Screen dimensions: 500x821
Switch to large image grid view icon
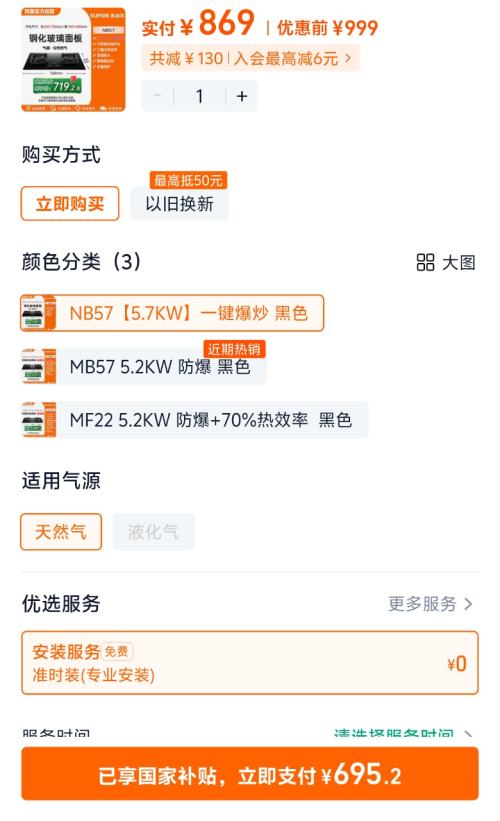pyautogui.click(x=425, y=262)
